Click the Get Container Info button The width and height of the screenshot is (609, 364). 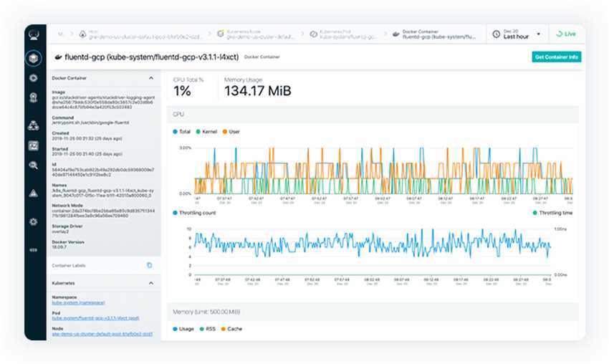pyautogui.click(x=556, y=57)
